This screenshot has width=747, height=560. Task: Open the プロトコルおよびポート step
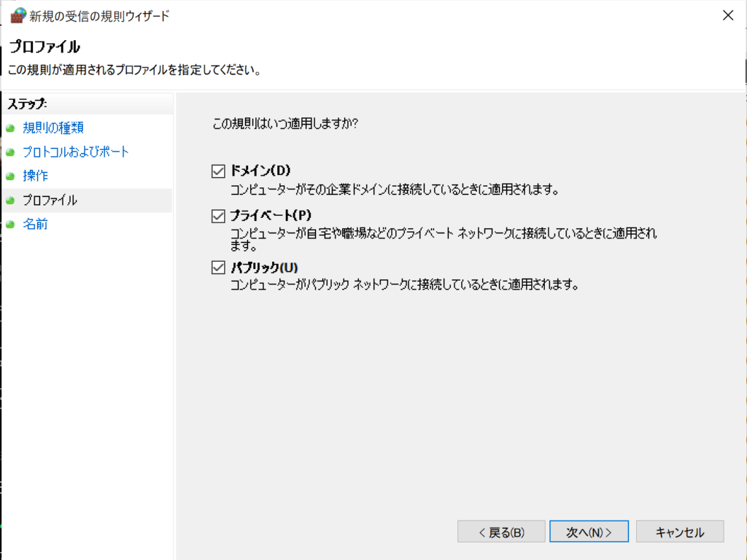76,152
